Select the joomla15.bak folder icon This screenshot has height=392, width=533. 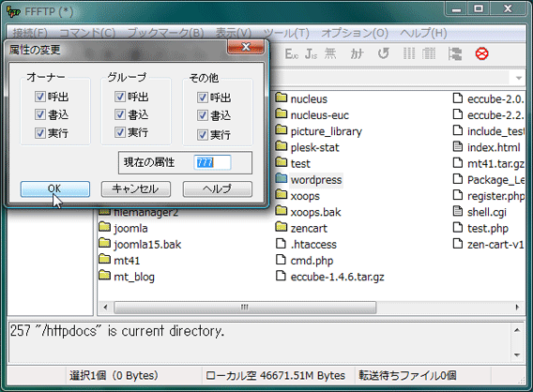(105, 243)
